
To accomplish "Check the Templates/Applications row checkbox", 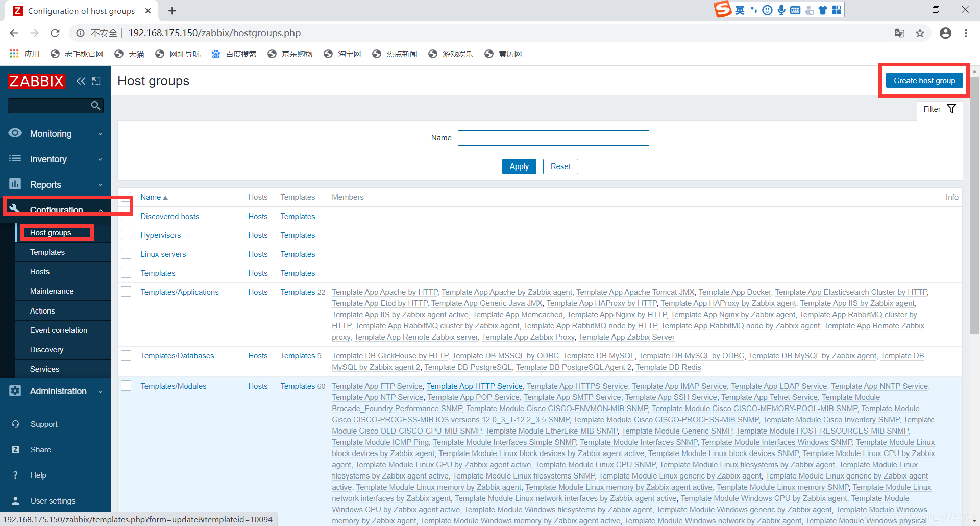I will point(126,292).
